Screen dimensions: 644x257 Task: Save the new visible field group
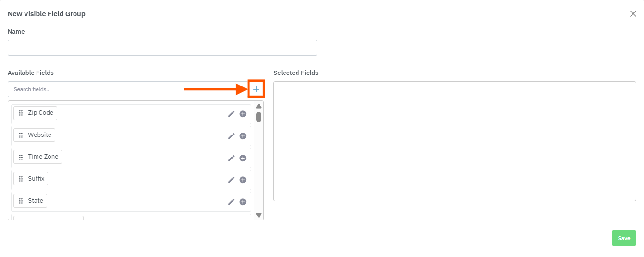624,238
